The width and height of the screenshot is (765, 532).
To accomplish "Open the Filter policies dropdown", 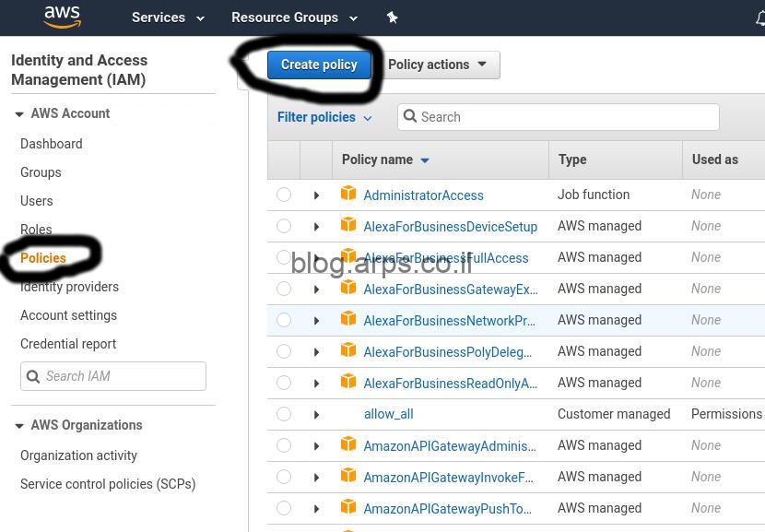I will tap(324, 117).
